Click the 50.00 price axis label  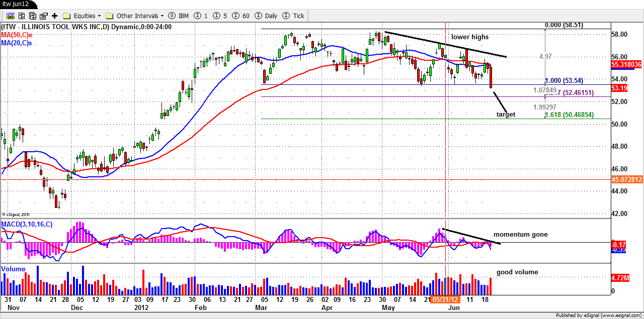[x=619, y=124]
